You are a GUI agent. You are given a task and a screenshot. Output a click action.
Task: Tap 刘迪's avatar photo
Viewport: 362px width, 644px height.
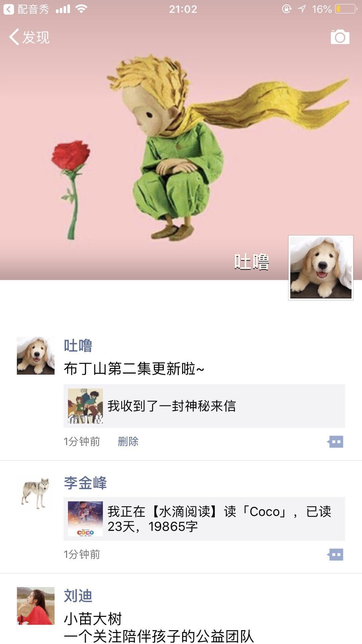click(x=36, y=606)
